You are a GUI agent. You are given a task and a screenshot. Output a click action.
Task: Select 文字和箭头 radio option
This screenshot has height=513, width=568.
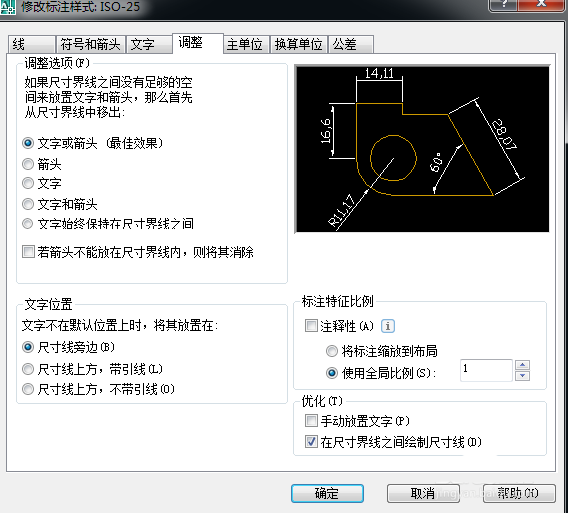point(28,204)
